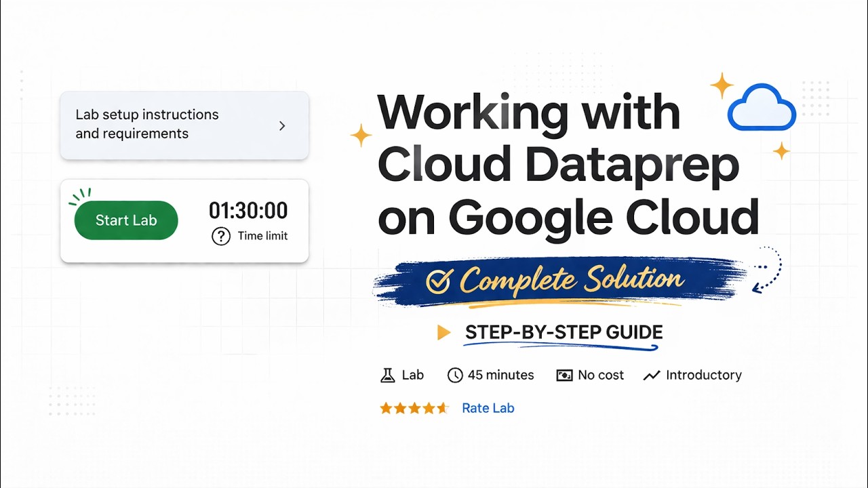Screen dimensions: 868x488
Task: Click the 45 minutes label
Action: (500, 375)
